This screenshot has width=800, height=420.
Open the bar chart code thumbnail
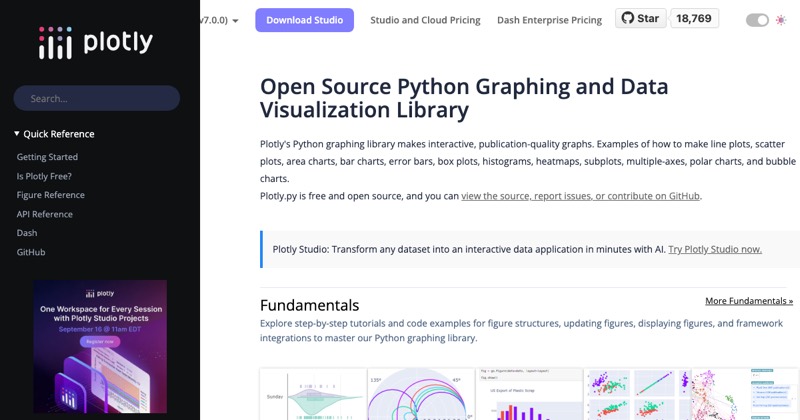[x=530, y=394]
